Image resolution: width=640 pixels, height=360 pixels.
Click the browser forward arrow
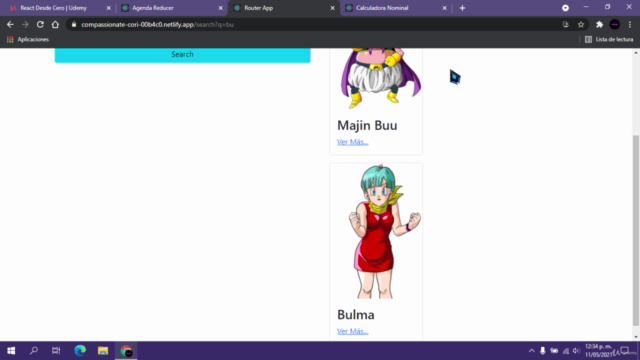[x=25, y=24]
